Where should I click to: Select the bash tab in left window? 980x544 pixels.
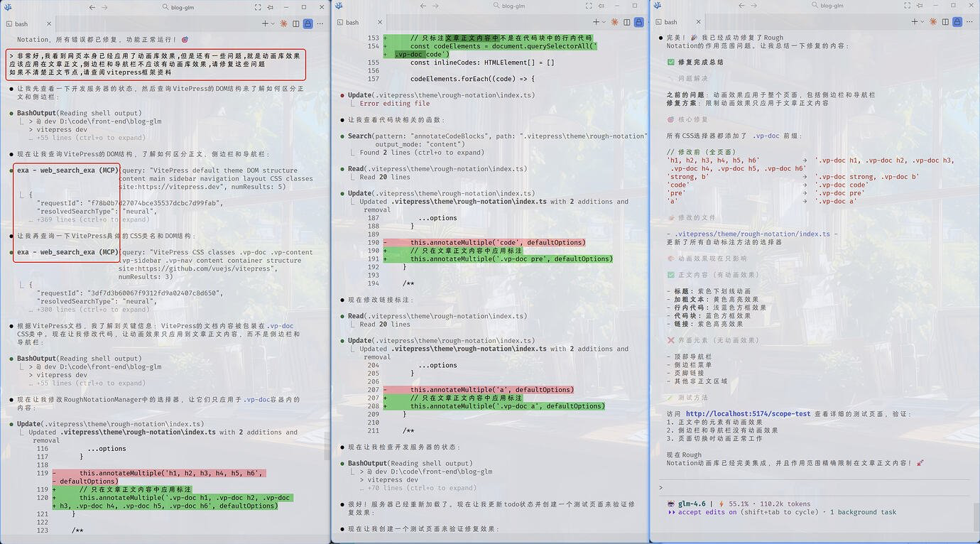(28, 23)
